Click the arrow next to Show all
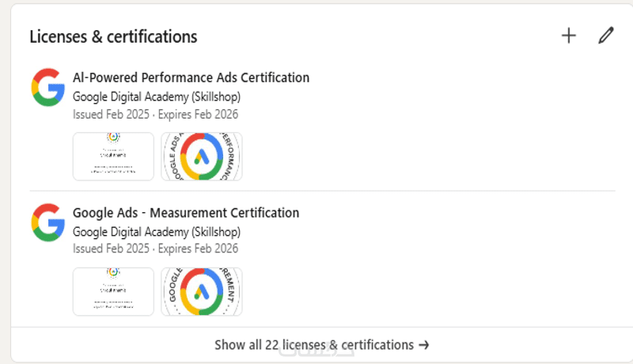 (x=424, y=345)
